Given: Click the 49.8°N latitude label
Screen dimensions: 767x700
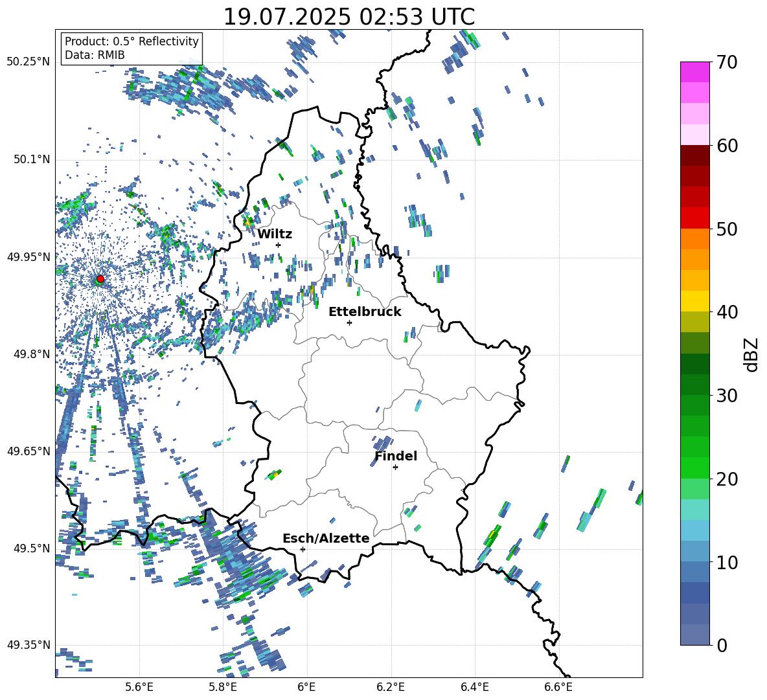Looking at the screenshot, I should (x=32, y=354).
